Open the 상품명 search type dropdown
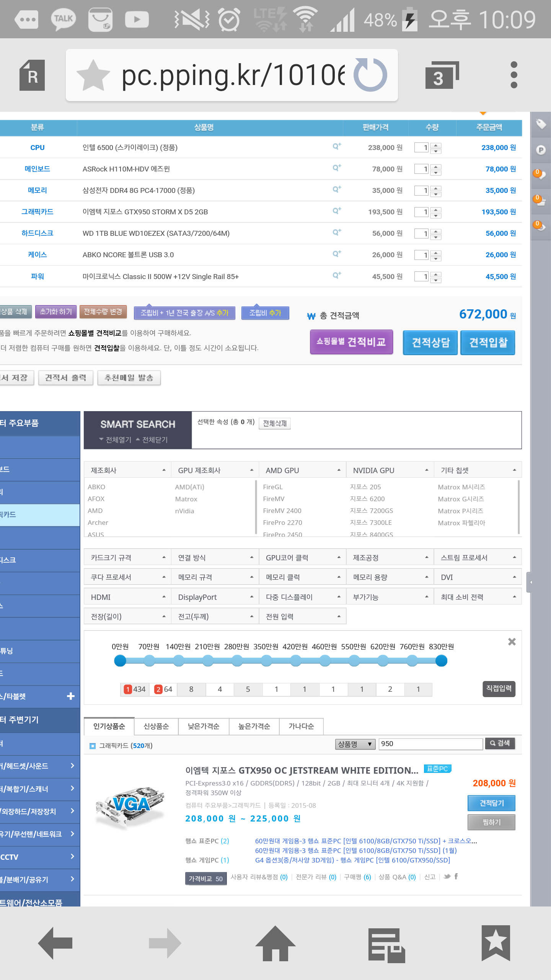 click(x=355, y=744)
